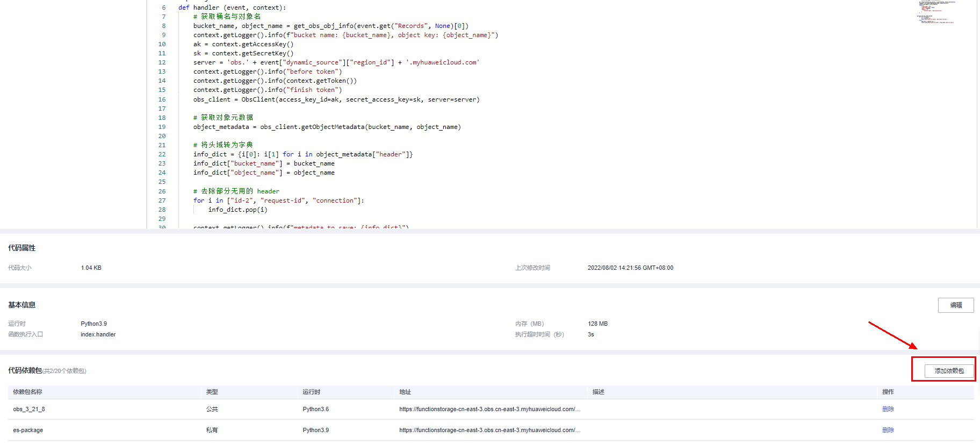Click the address URL of obs_3_21_8
Viewport: 980px width, 445px height.
490,410
